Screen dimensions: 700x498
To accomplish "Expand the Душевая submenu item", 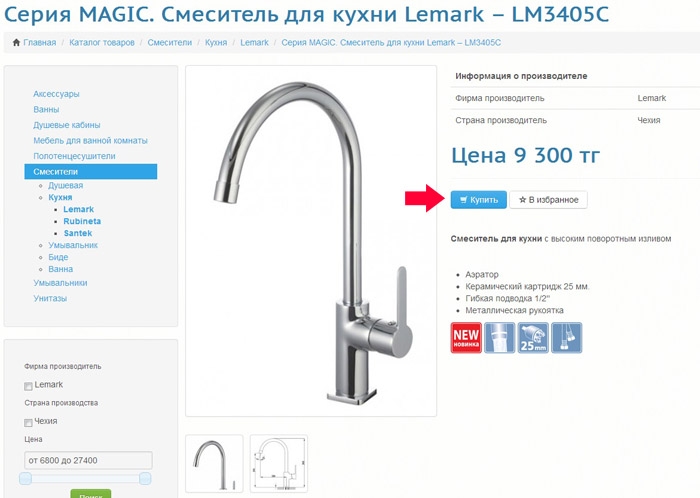I will pos(66,185).
